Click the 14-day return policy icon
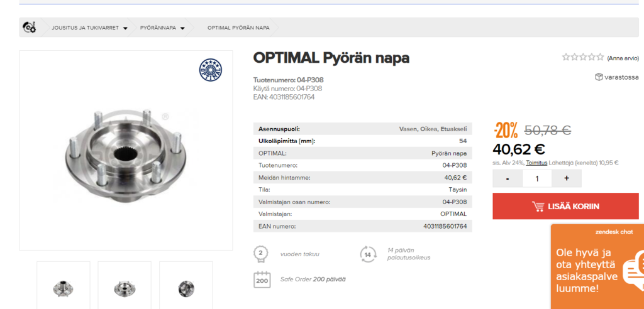Viewport: 644px width, 309px height. pyautogui.click(x=368, y=254)
